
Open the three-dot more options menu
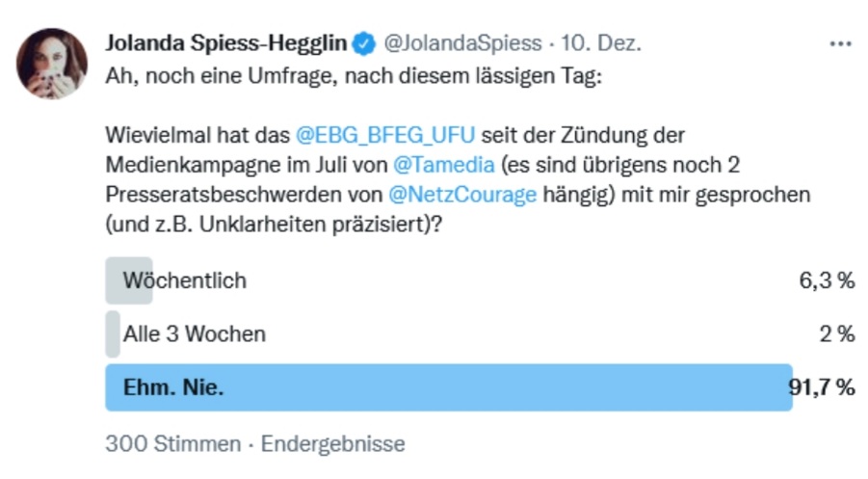tap(840, 43)
